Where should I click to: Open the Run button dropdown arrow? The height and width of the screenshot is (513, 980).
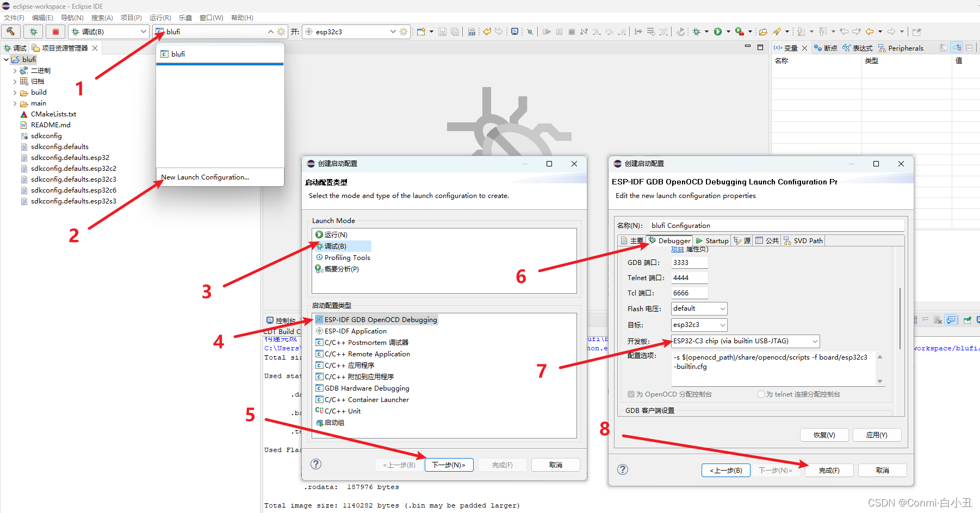click(728, 32)
